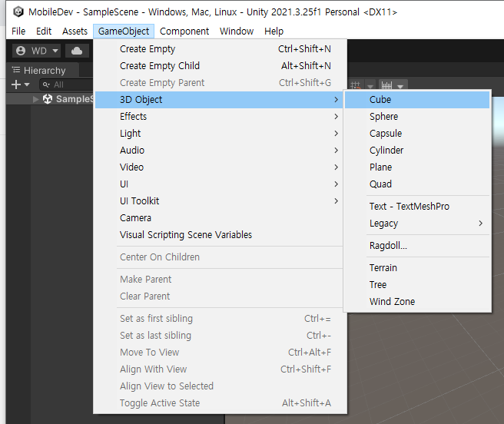Open the Component menu
The image size is (504, 424).
(184, 31)
